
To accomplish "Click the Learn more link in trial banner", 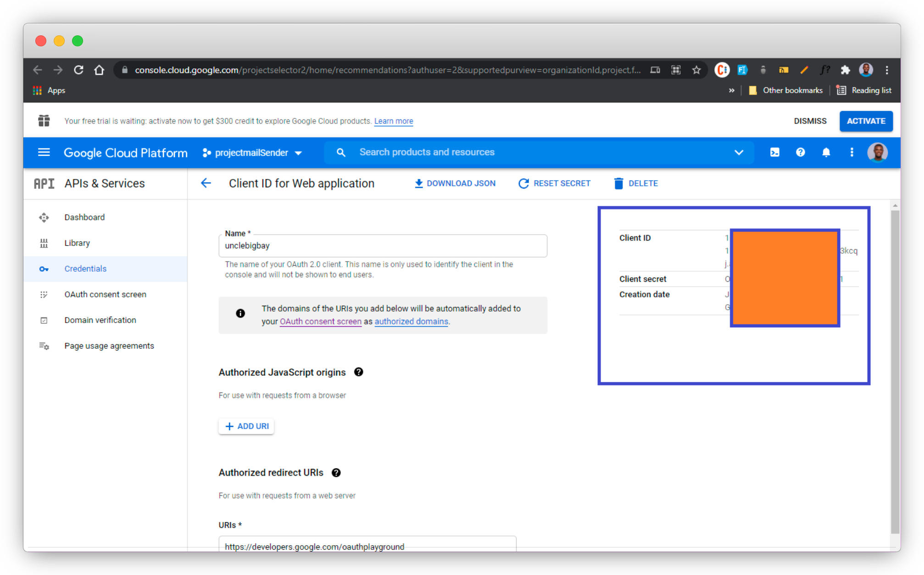I will [394, 121].
